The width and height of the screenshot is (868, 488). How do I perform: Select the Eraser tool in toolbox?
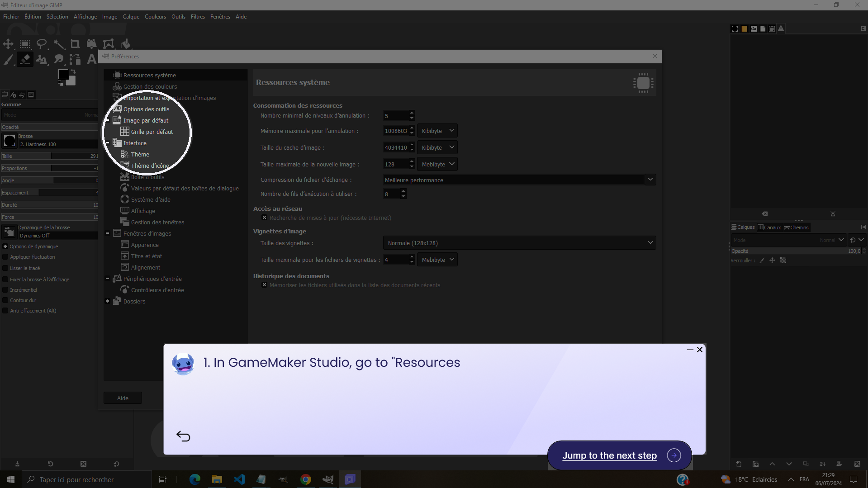[x=25, y=59]
